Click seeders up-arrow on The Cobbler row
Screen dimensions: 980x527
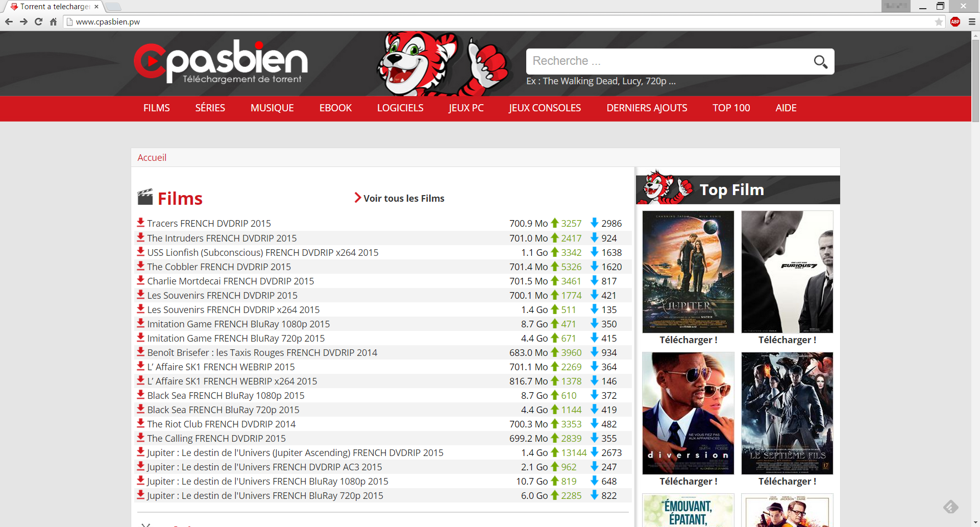pyautogui.click(x=555, y=266)
